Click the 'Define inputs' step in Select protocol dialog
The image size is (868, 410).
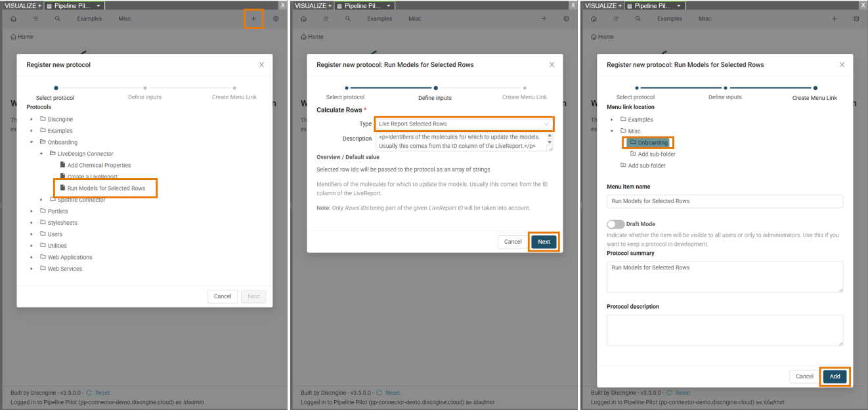(144, 97)
